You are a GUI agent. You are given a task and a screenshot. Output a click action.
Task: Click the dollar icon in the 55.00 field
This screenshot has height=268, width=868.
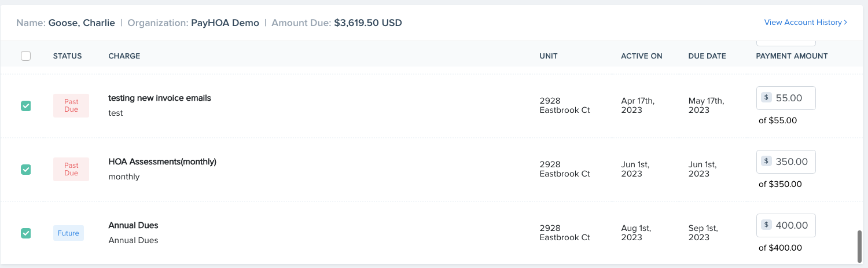pyautogui.click(x=766, y=98)
